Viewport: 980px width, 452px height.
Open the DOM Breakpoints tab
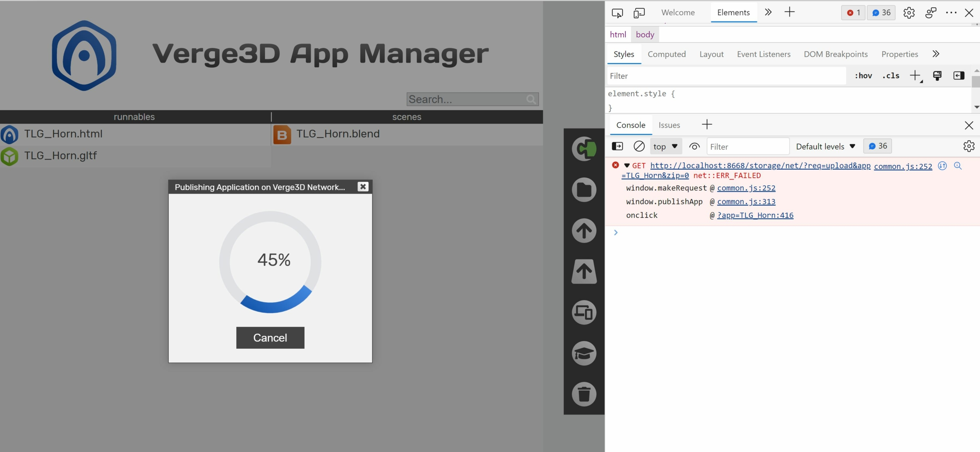click(836, 54)
